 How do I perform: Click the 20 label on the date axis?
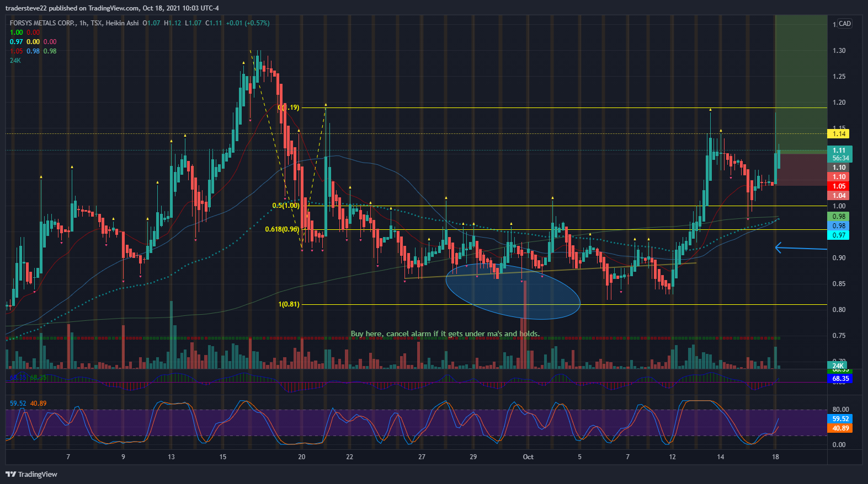(x=301, y=457)
